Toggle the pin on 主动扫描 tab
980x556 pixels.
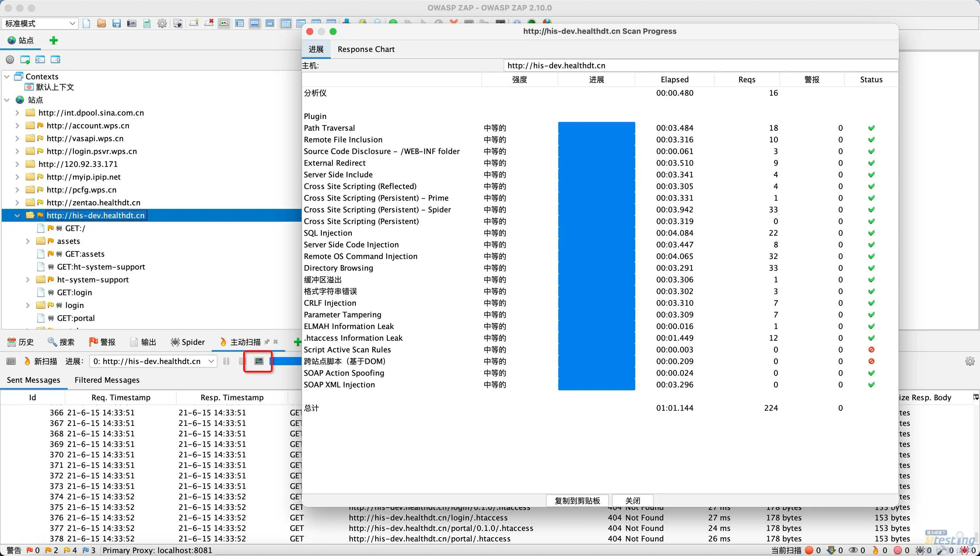coord(267,342)
